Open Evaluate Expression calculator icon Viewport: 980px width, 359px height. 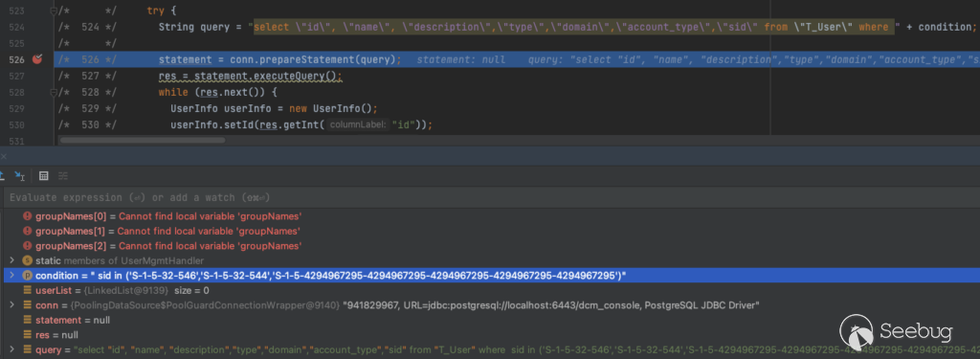tap(44, 176)
